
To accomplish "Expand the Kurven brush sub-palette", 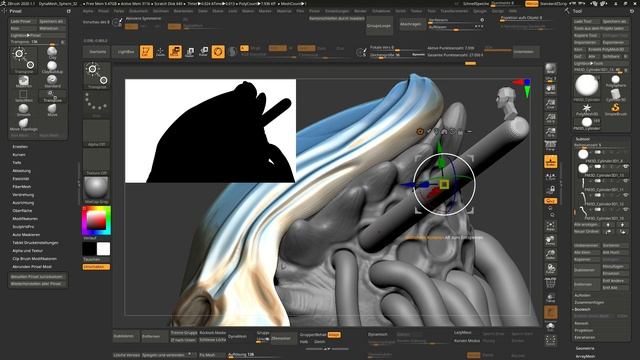I will [19, 155].
